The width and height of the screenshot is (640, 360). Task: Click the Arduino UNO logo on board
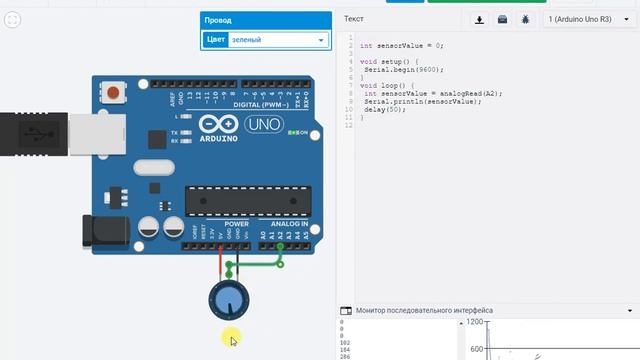[x=241, y=128]
